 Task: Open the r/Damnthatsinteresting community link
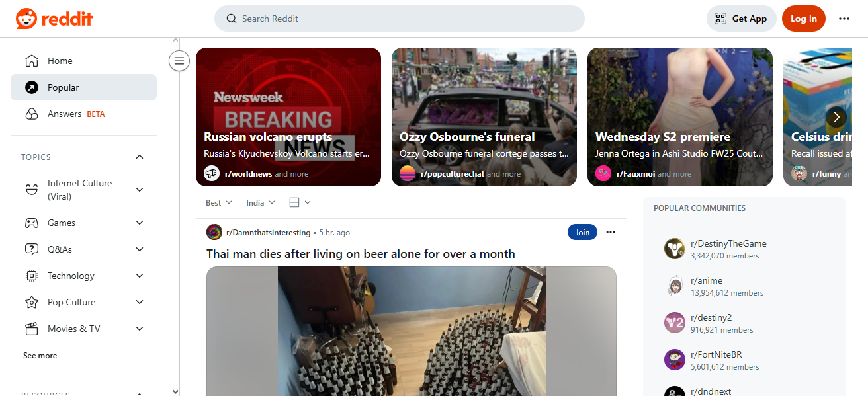(x=268, y=233)
